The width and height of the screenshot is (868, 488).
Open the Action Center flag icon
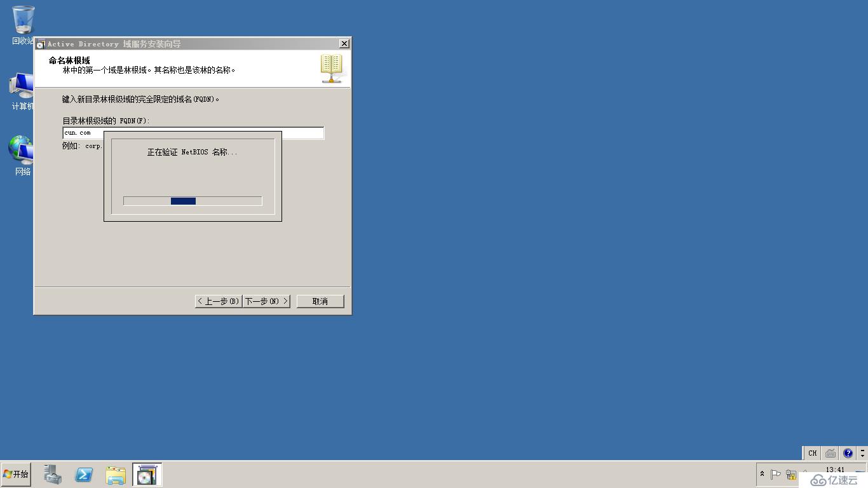click(775, 474)
